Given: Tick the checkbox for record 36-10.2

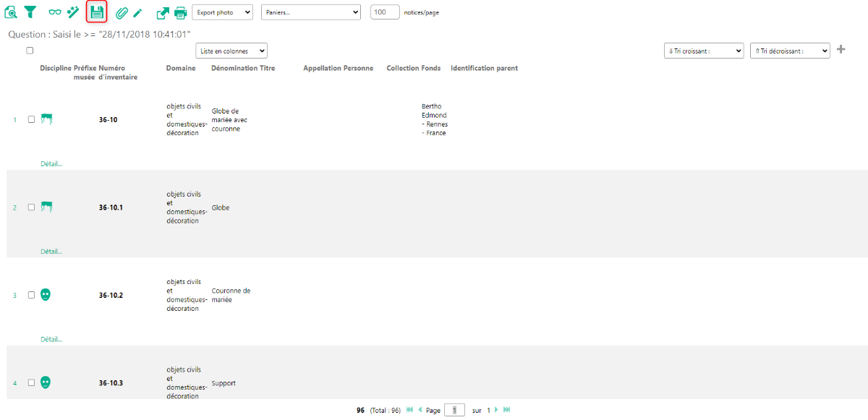Looking at the screenshot, I should (31, 295).
